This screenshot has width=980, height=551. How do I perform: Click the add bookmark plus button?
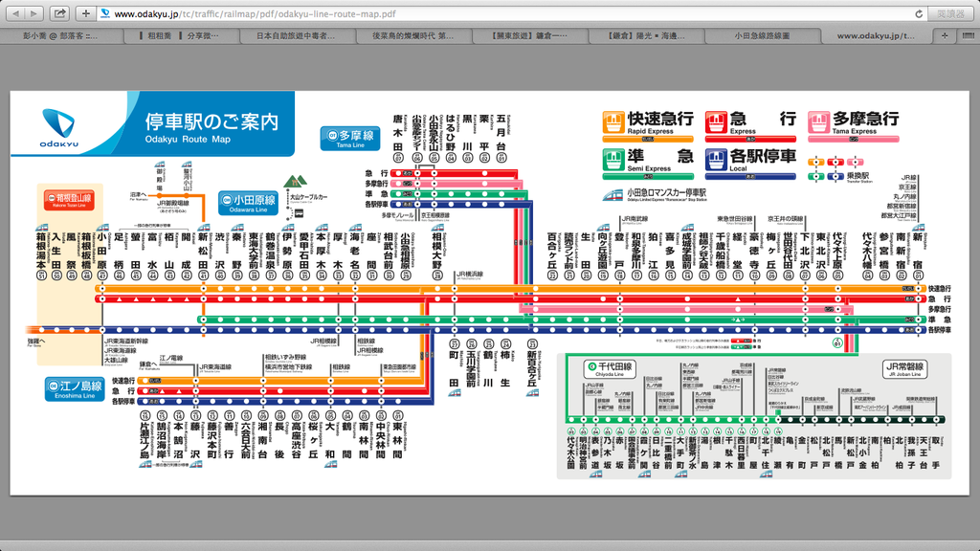click(85, 13)
